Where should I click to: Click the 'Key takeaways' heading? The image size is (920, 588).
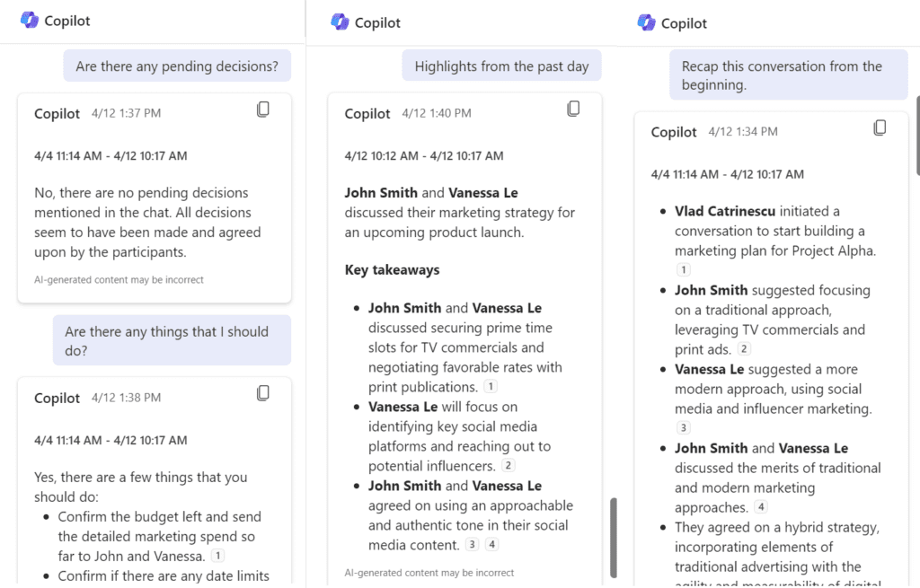click(392, 269)
